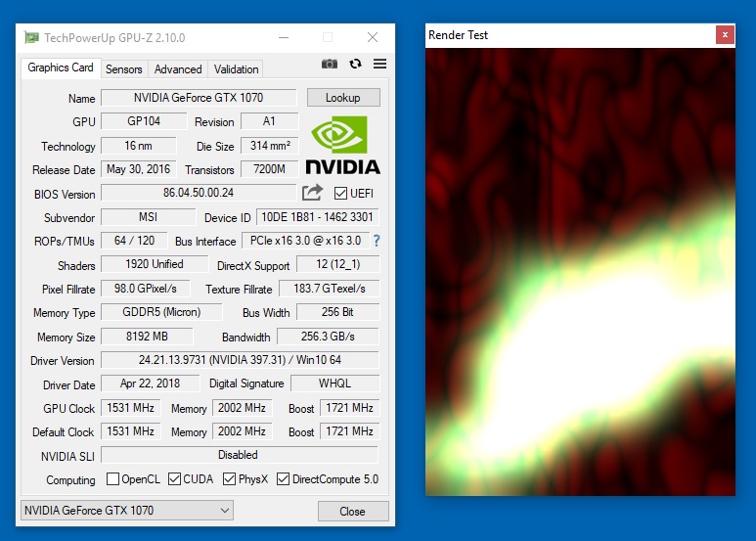Click the Close button in GPU-Z

pos(353,511)
